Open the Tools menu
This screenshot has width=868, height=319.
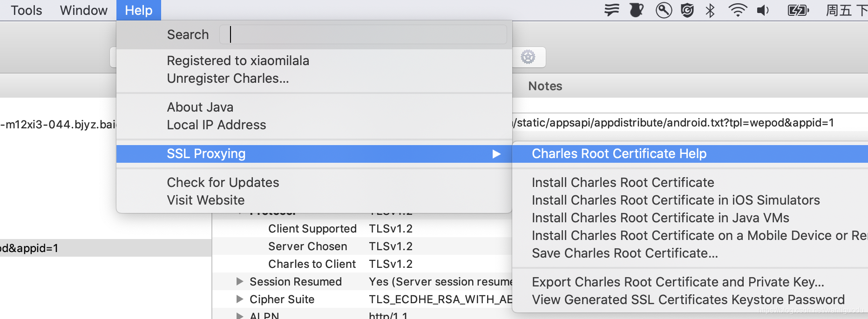pyautogui.click(x=27, y=10)
